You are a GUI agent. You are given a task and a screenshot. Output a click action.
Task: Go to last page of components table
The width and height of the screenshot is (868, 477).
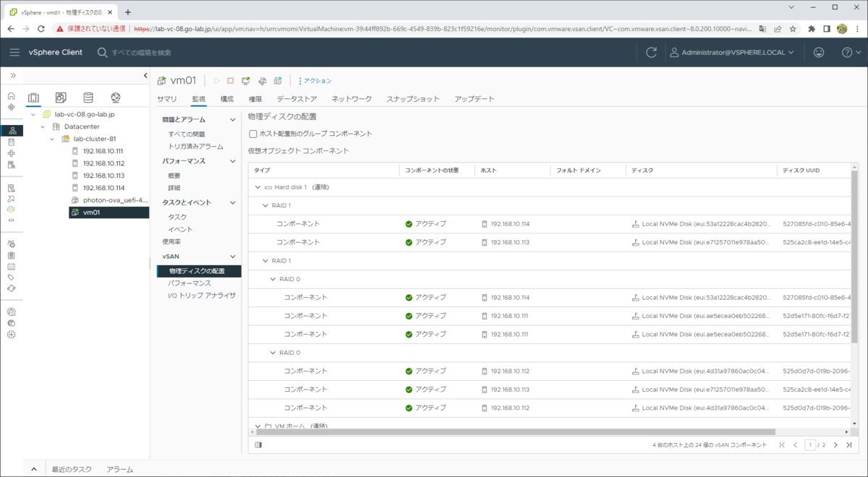point(849,445)
